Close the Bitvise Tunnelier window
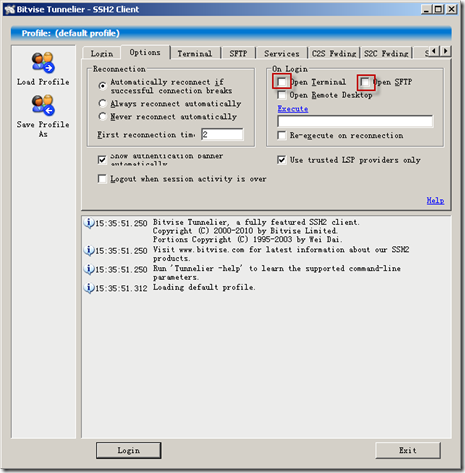The width and height of the screenshot is (465, 473). point(452,9)
